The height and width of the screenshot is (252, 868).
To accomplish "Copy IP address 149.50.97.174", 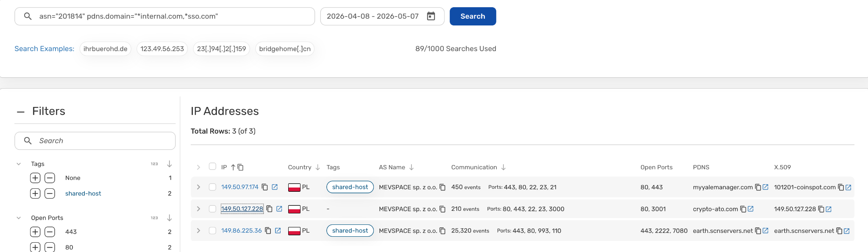I will [x=265, y=187].
